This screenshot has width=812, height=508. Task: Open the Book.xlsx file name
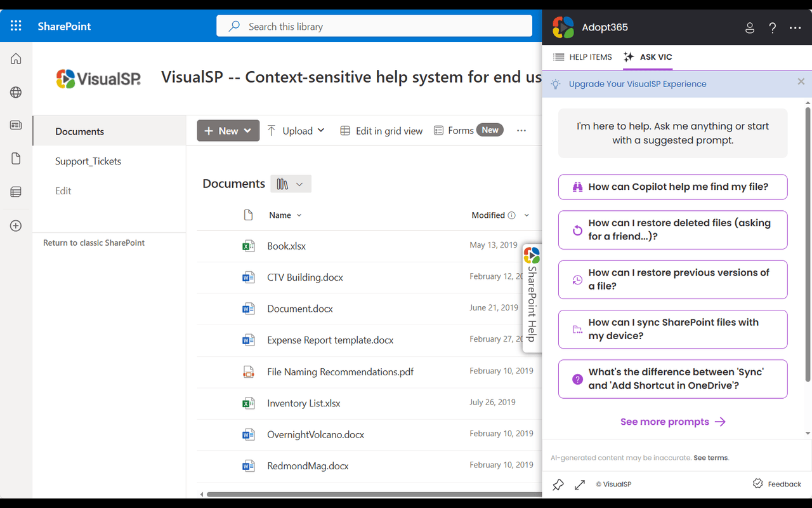[x=287, y=246]
